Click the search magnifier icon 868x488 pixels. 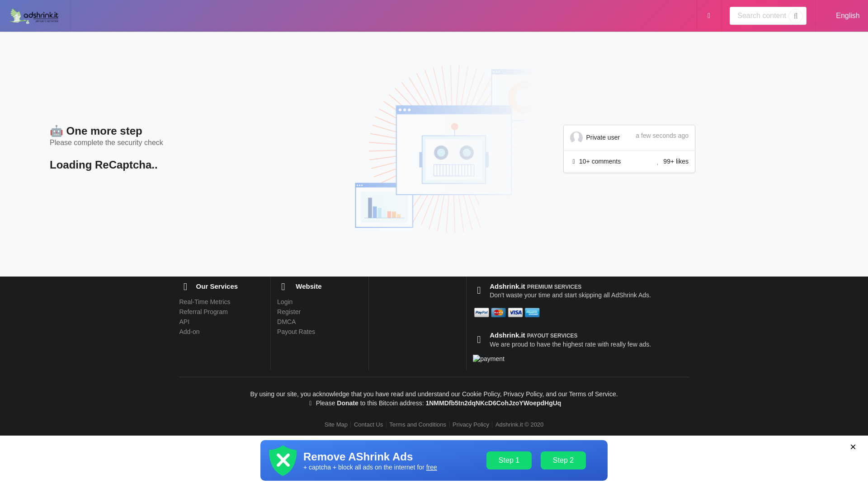tap(795, 16)
